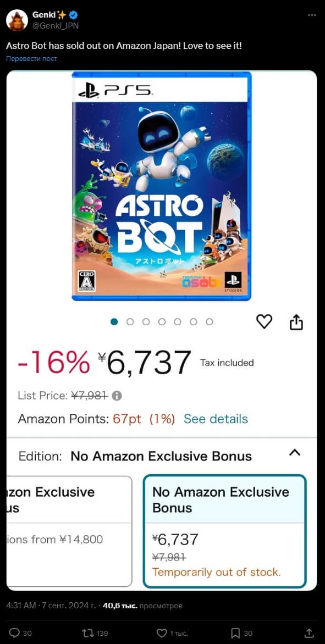
Task: Click the Перевести пост translate link
Action: (32, 59)
